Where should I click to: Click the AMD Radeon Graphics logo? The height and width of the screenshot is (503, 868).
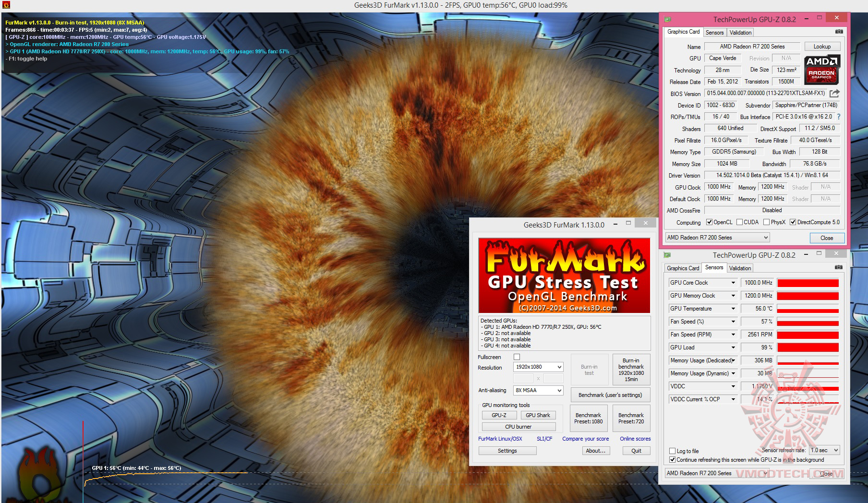click(821, 69)
